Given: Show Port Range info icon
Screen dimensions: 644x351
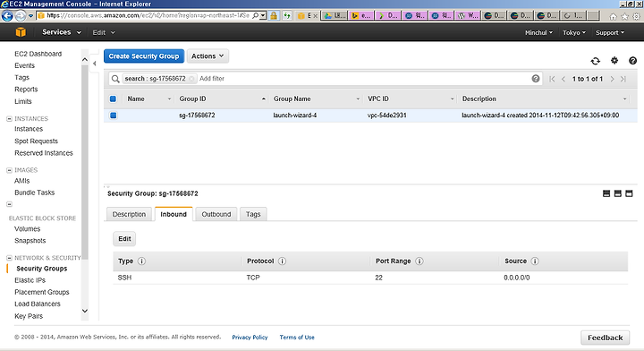Looking at the screenshot, I should 419,261.
